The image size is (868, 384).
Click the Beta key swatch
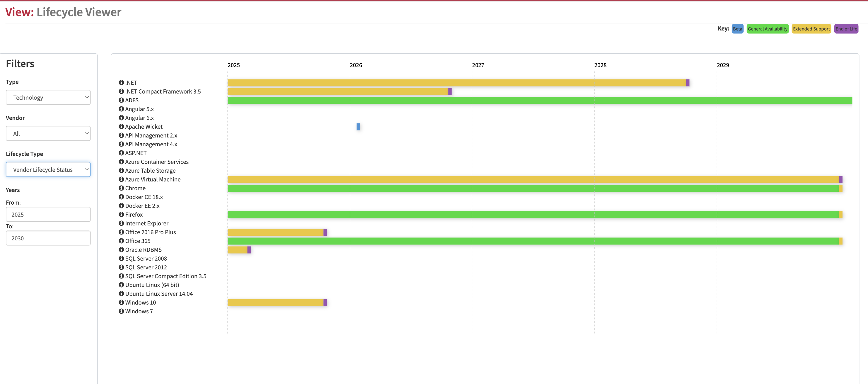(x=737, y=29)
